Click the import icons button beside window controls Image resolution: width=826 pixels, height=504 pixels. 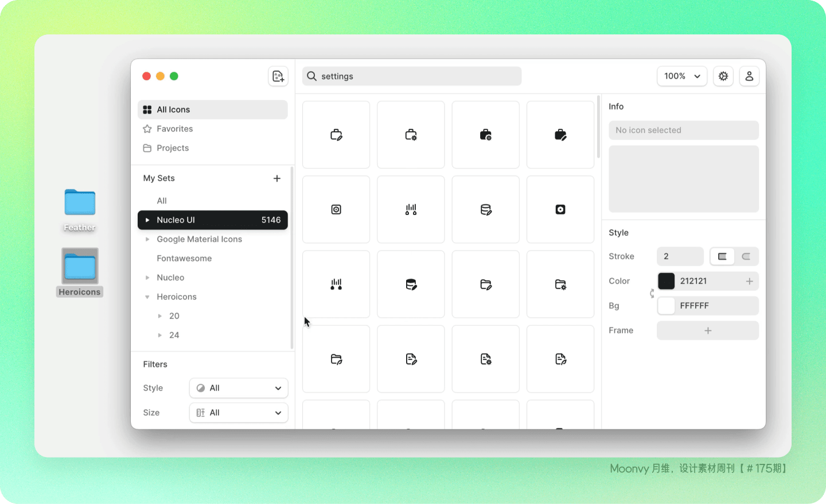coord(278,76)
